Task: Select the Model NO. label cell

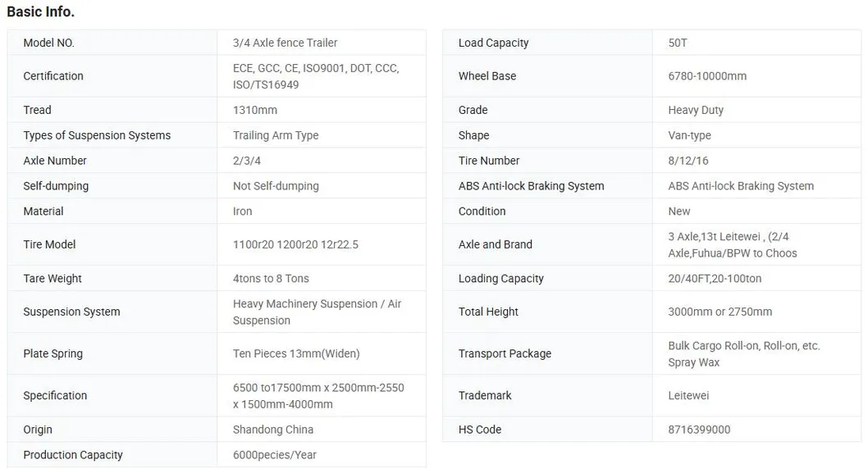Action: point(48,43)
